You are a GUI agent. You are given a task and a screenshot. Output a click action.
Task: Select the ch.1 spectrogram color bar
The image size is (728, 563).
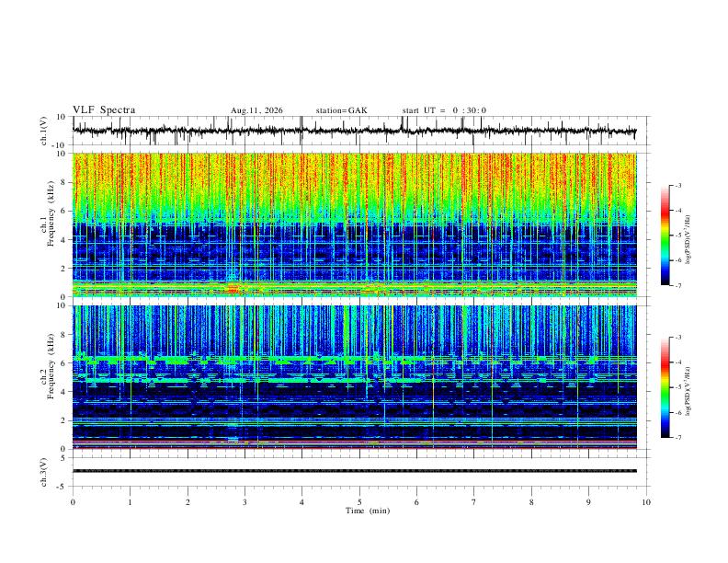pyautogui.click(x=665, y=236)
